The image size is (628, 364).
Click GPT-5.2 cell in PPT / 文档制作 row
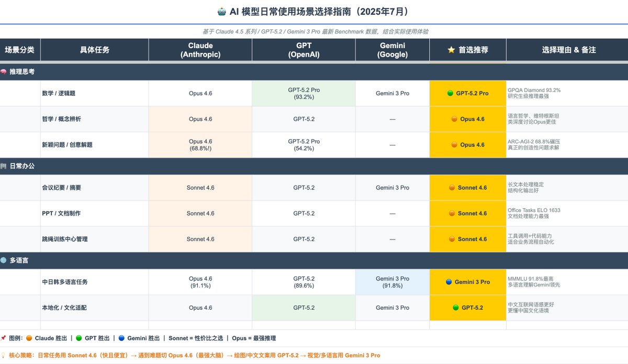click(x=304, y=213)
